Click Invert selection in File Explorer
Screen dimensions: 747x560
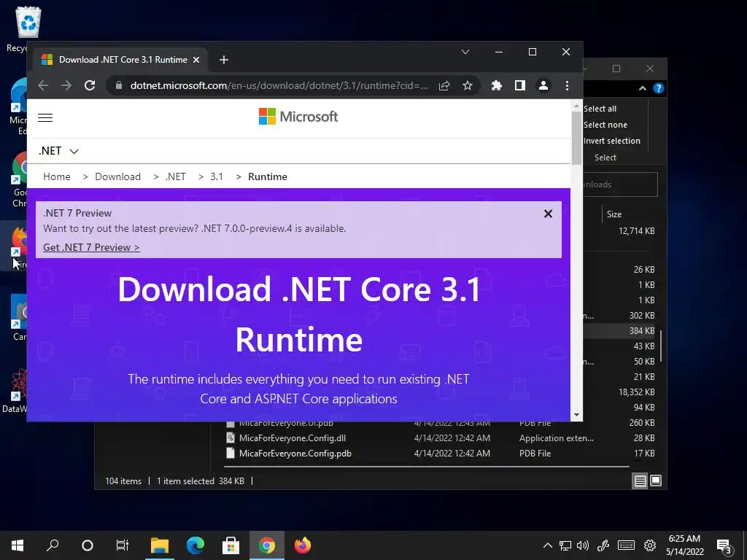[x=612, y=141]
